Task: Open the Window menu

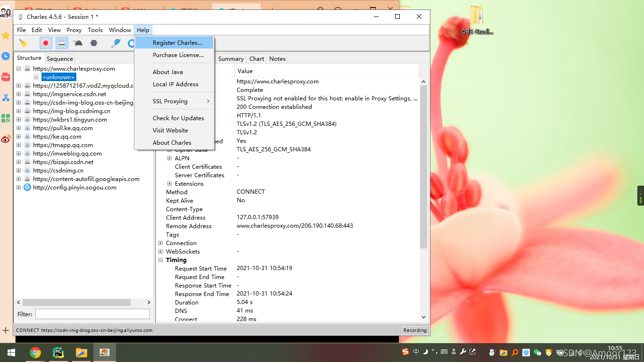Action: tap(120, 30)
